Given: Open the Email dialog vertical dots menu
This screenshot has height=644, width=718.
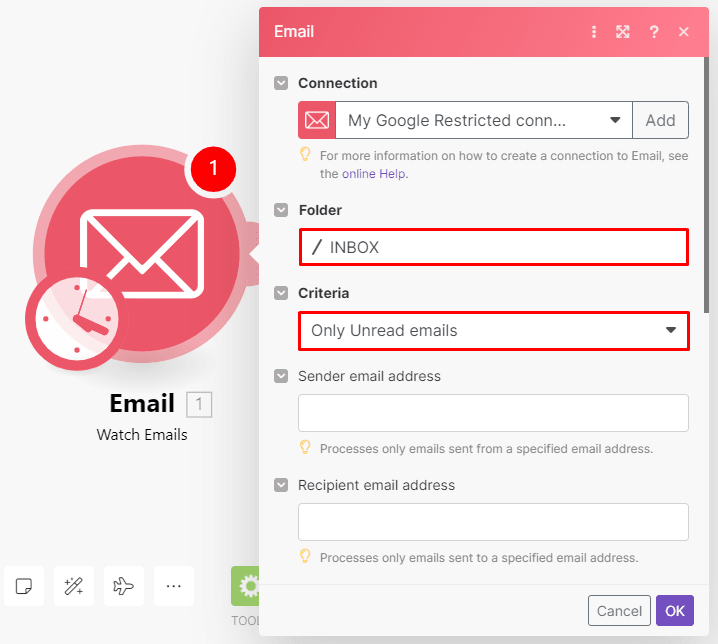Looking at the screenshot, I should 594,32.
